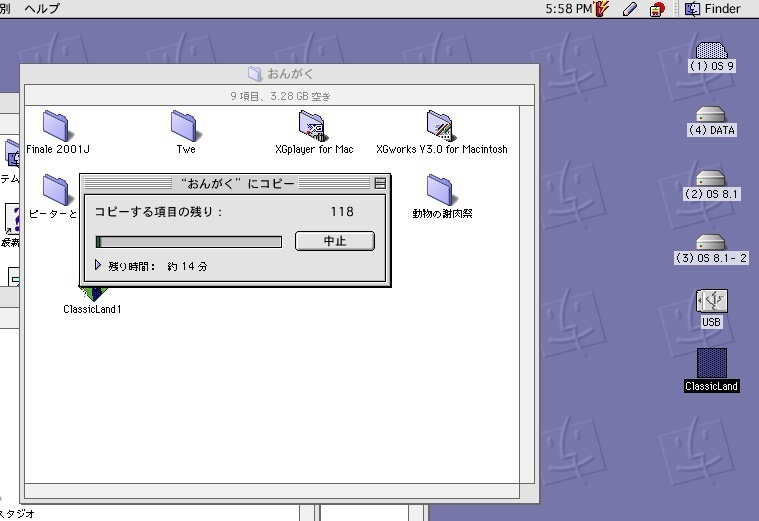Click the vertical scrollbar of おんがく window

pyautogui.click(x=528, y=294)
